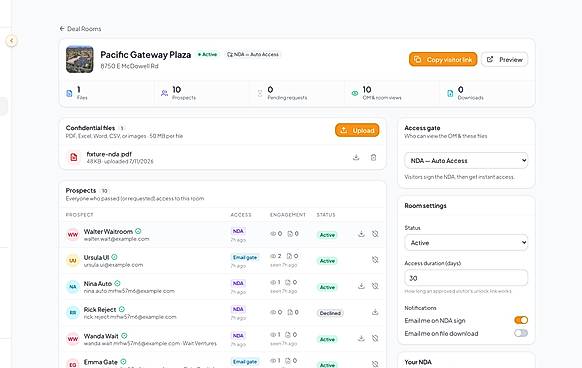
Task: Click Wanda Wait's WW avatar
Action: tap(73, 339)
